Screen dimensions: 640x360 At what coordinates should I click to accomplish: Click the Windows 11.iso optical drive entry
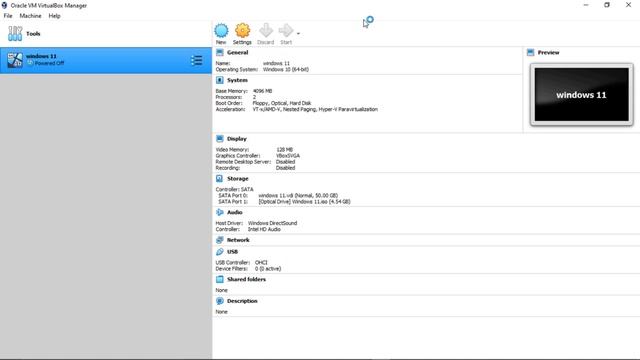click(304, 202)
